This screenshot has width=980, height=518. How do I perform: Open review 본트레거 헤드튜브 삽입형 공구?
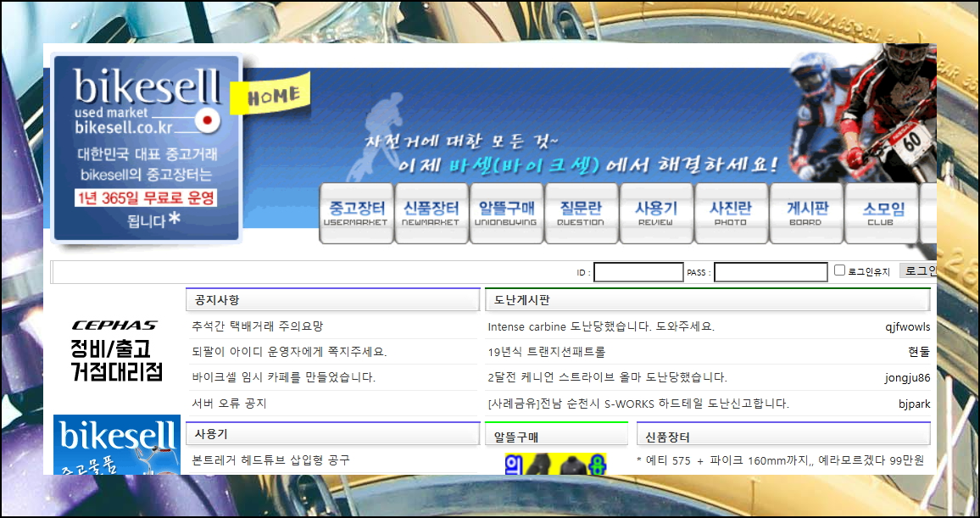[271, 460]
